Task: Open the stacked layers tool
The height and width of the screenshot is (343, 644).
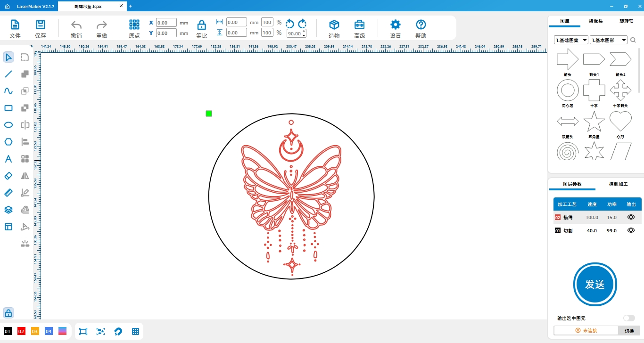Action: (x=8, y=210)
